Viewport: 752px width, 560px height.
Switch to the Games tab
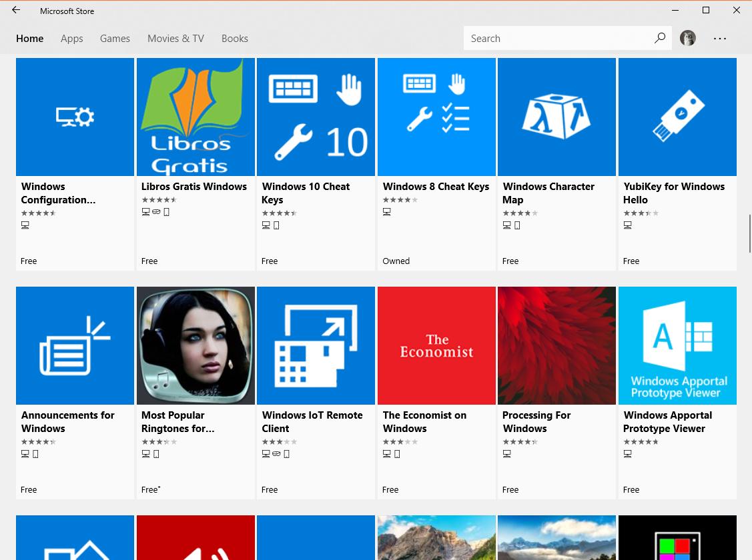(115, 38)
